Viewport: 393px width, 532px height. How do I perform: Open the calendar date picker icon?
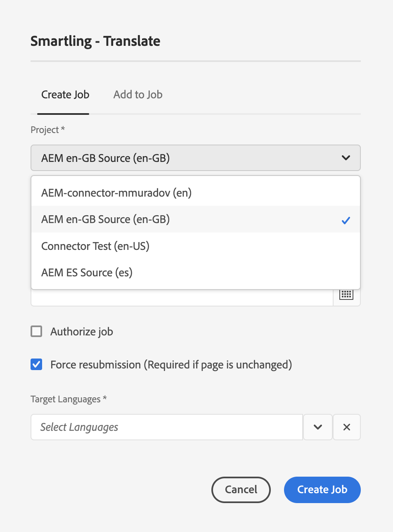(346, 295)
